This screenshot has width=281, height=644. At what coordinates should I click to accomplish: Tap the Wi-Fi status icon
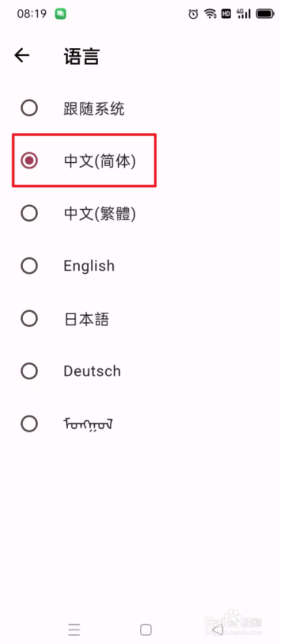[x=211, y=14]
